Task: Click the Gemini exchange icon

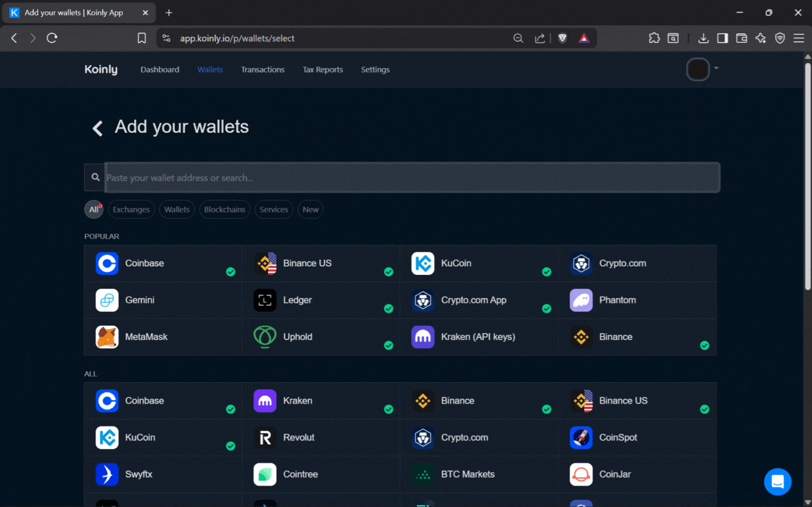Action: pos(107,300)
